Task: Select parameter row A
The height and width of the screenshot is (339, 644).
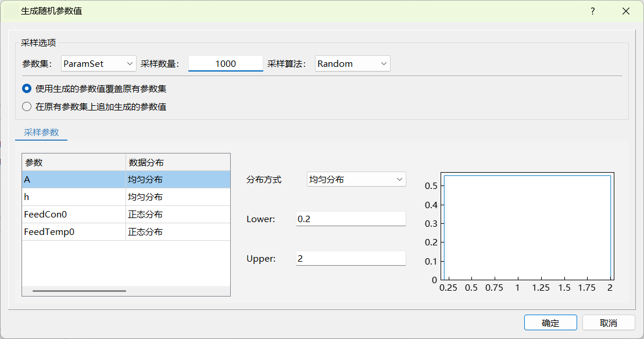Action: [x=74, y=180]
